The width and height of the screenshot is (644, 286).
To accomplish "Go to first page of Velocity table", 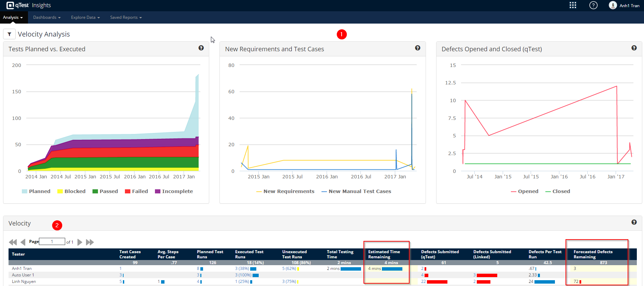I will (13, 242).
